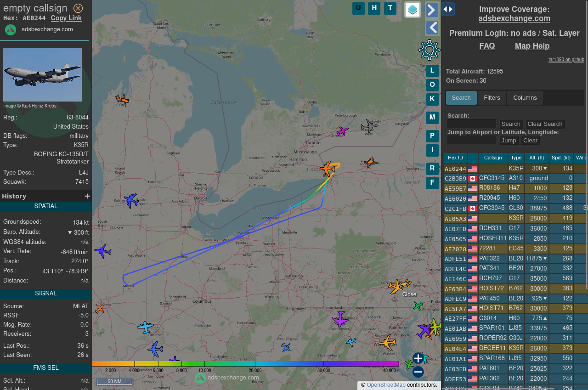Image resolution: width=588 pixels, height=390 pixels.
Task: Click the right chevron sidebar expand button
Action: click(x=432, y=10)
